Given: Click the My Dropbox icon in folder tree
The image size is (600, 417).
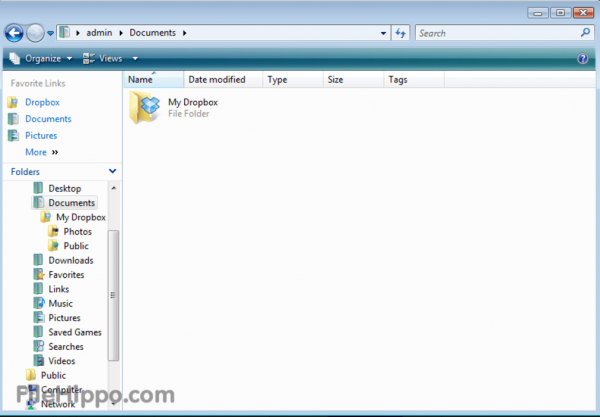Looking at the screenshot, I should point(46,217).
